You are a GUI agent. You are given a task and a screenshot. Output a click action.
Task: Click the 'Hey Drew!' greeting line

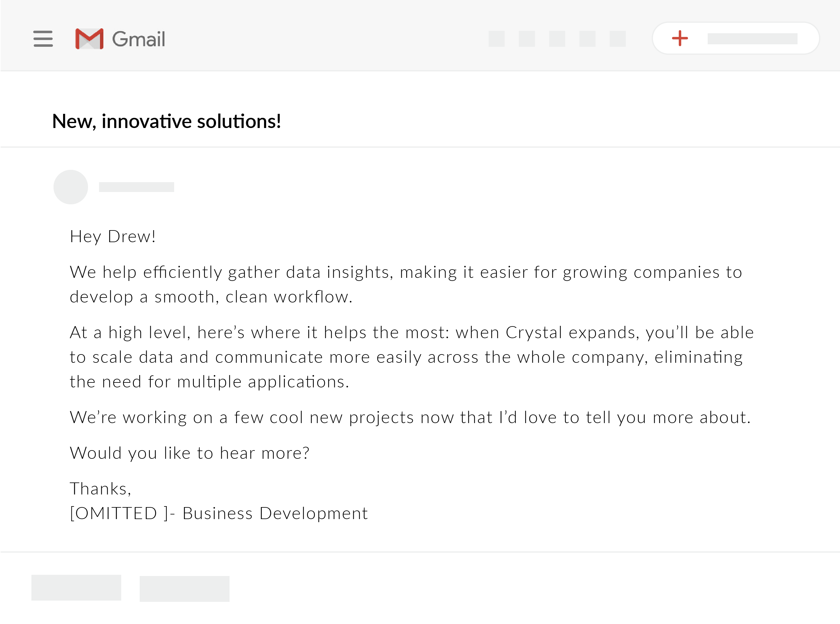[x=113, y=237]
